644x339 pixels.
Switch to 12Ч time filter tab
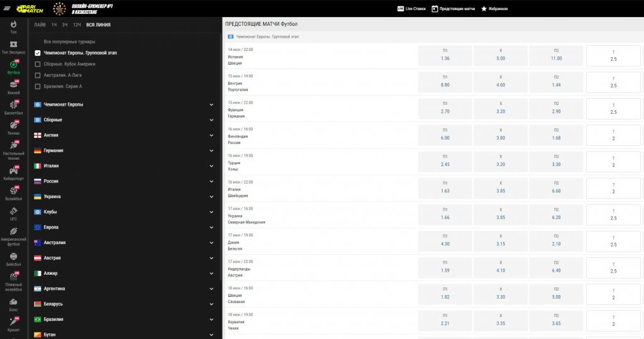(x=77, y=25)
